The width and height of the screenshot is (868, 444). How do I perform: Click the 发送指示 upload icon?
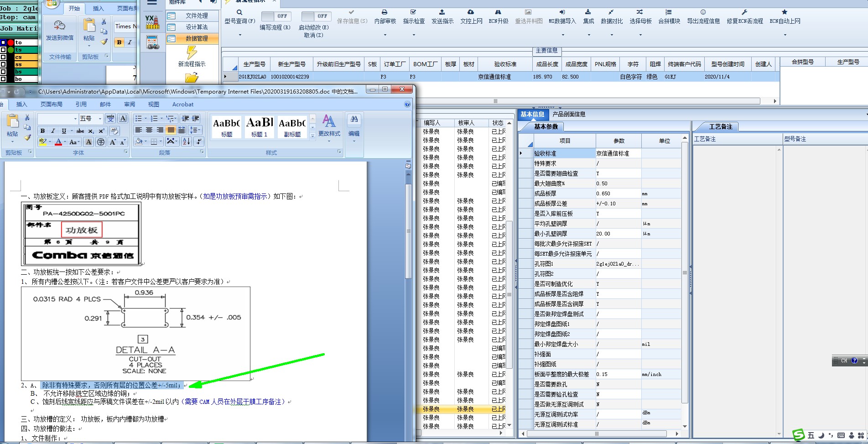click(x=442, y=12)
